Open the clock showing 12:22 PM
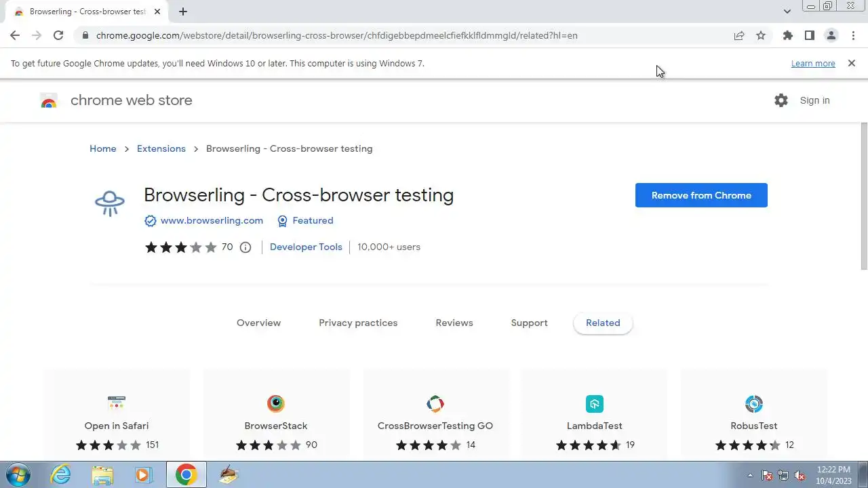The width and height of the screenshot is (868, 488). coord(833,475)
